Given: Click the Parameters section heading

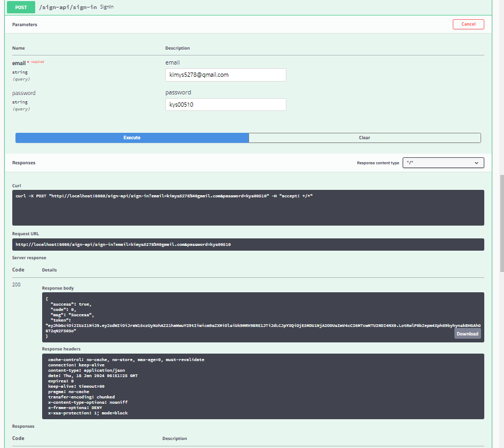Looking at the screenshot, I should [25, 25].
